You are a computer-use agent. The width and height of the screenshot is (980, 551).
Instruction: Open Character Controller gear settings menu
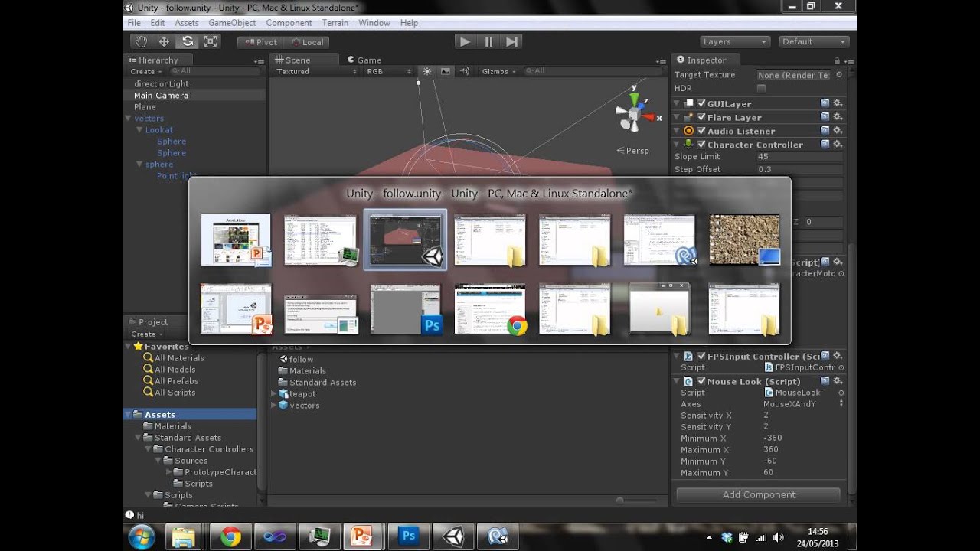(838, 145)
